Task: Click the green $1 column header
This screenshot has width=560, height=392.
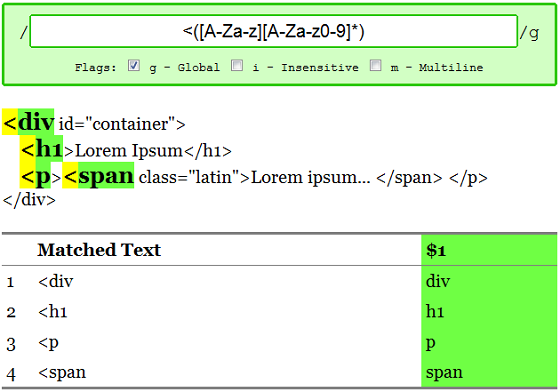Action: [x=489, y=250]
